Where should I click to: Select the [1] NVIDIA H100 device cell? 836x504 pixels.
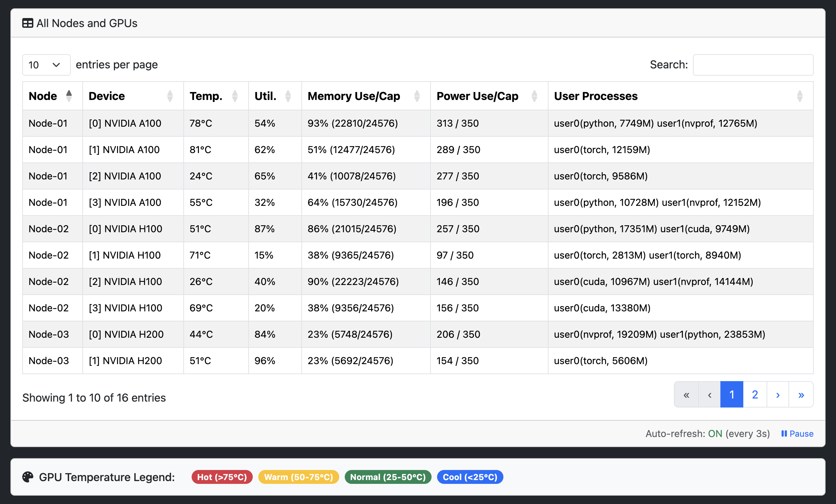[x=133, y=255]
